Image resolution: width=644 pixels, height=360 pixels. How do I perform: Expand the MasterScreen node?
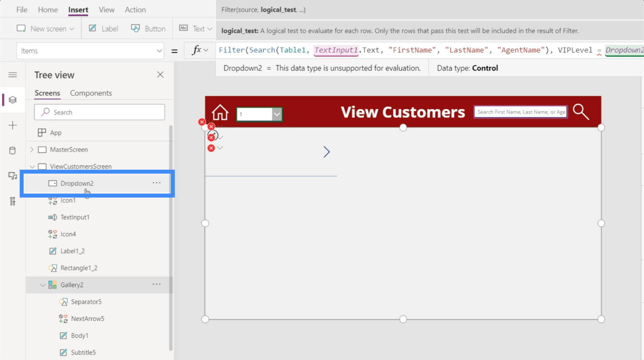32,150
